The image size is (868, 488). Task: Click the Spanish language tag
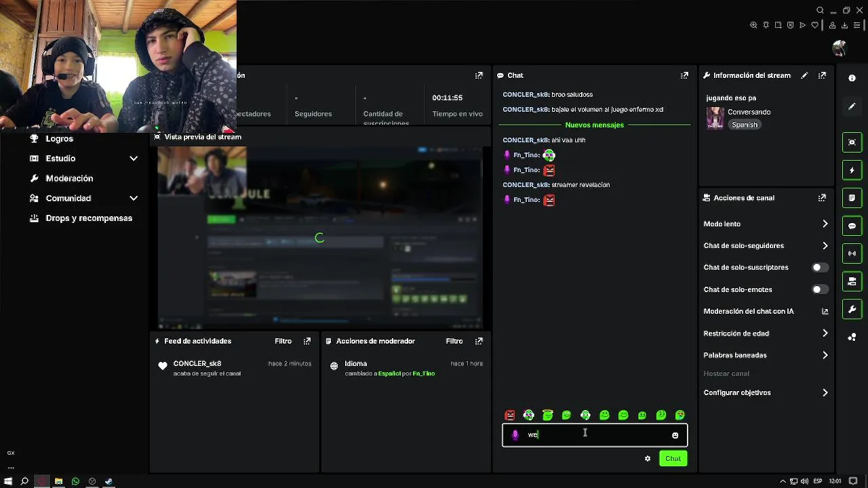click(x=745, y=125)
